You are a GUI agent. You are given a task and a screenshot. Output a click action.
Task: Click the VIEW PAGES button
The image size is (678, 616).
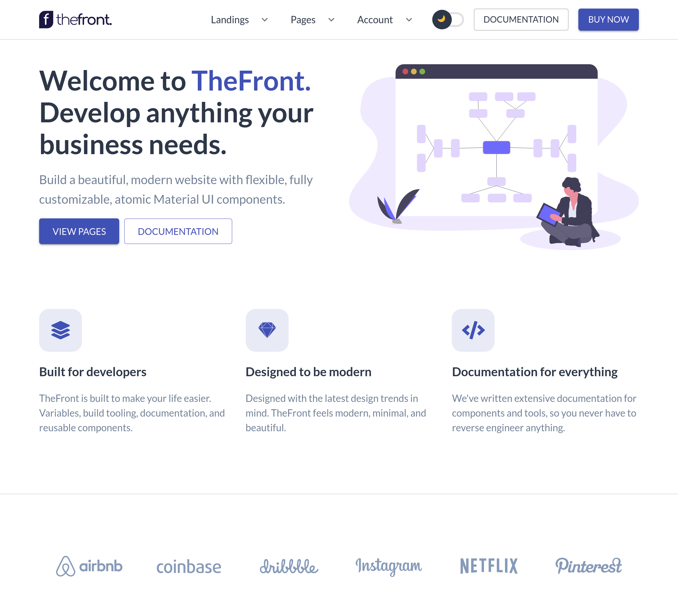(79, 231)
